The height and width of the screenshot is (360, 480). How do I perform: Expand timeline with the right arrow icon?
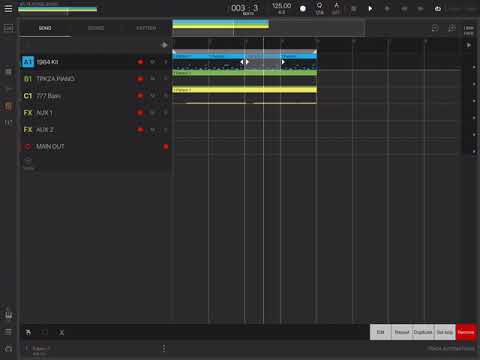[469, 45]
